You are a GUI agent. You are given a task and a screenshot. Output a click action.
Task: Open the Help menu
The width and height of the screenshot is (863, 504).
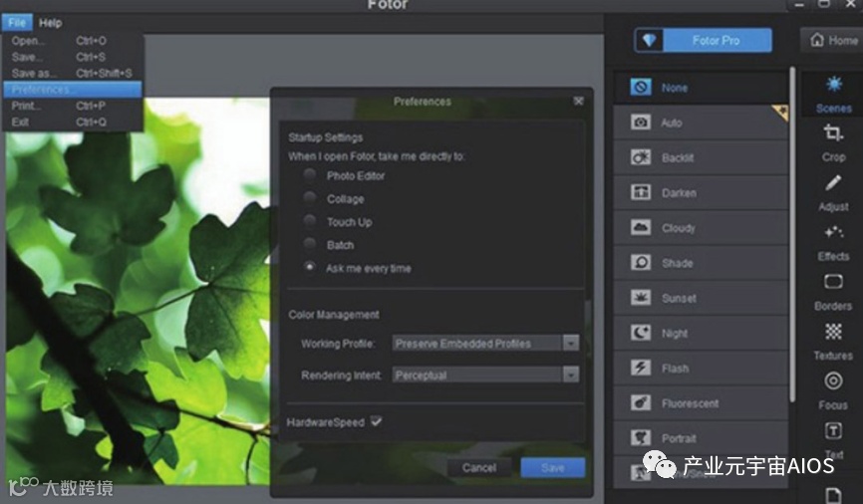[50, 23]
